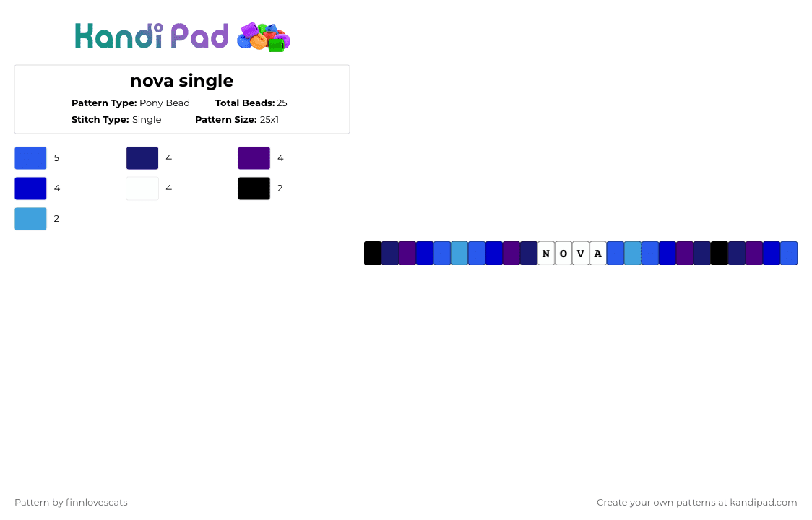
Task: Click the first black bead in the strip
Action: pyautogui.click(x=372, y=253)
